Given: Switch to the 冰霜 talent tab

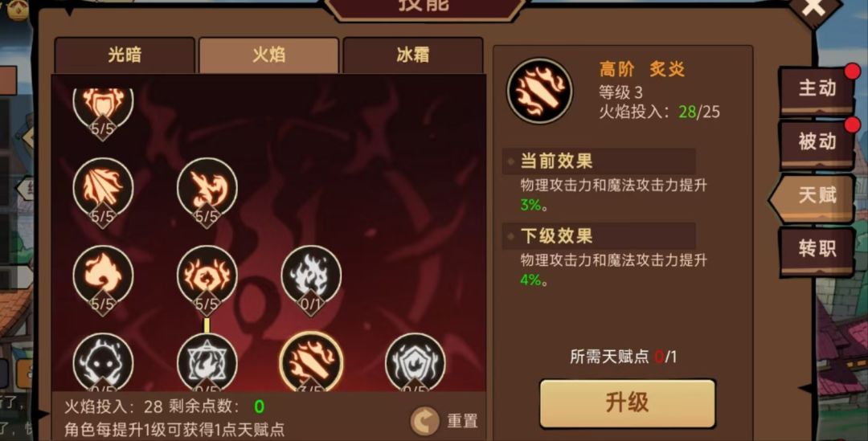Looking at the screenshot, I should [x=413, y=55].
